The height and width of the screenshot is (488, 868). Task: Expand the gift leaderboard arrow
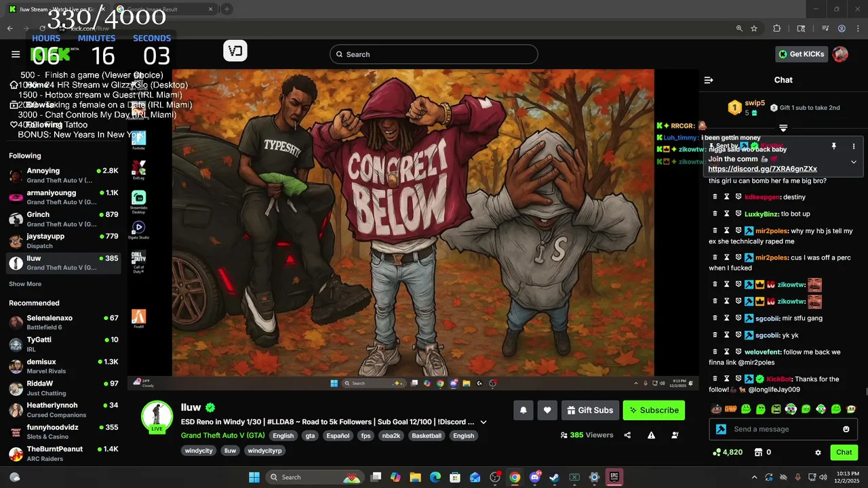tap(783, 128)
